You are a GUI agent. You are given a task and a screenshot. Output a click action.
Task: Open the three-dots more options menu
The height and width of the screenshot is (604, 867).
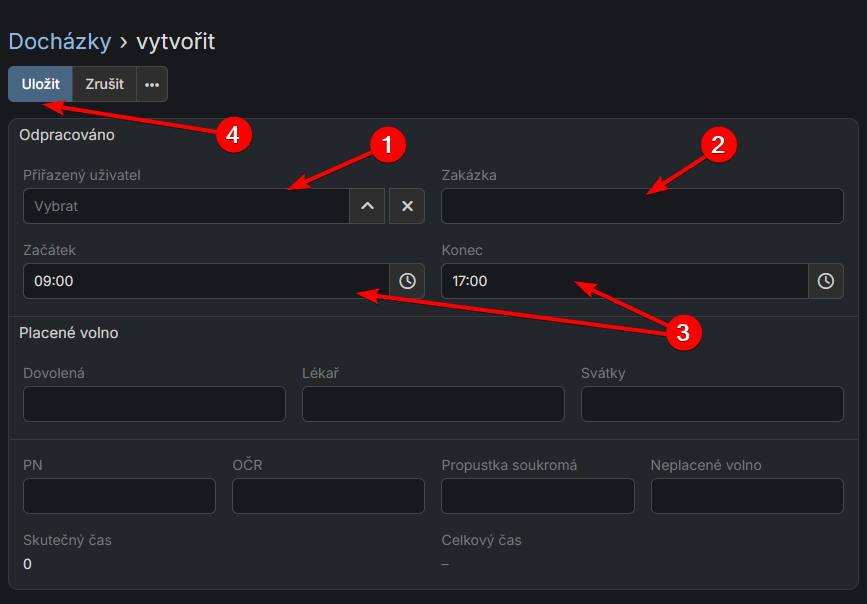click(x=152, y=84)
